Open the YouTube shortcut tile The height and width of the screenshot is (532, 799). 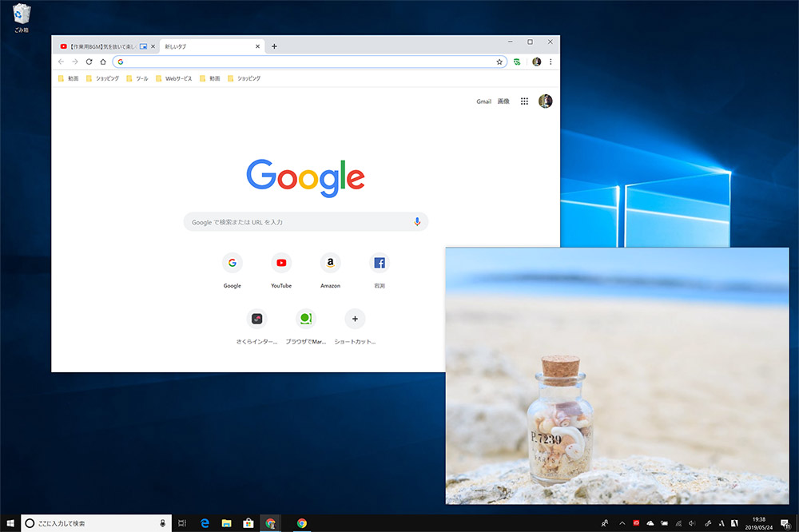coord(281,270)
